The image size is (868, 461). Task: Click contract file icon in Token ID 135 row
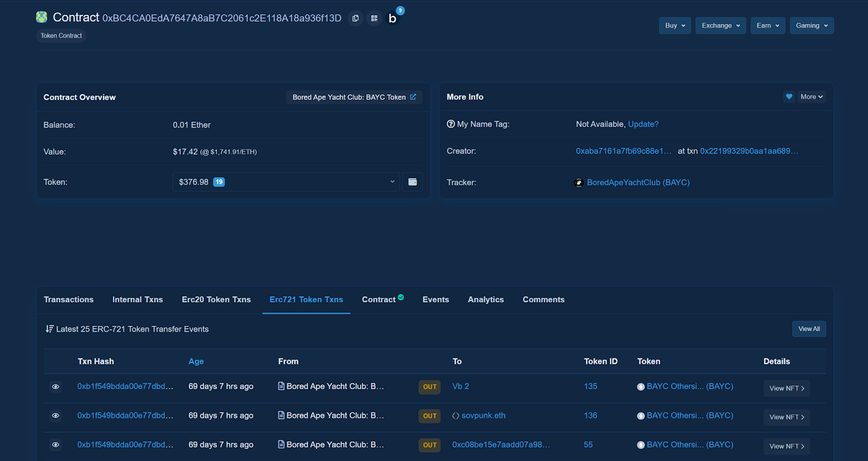(x=281, y=386)
